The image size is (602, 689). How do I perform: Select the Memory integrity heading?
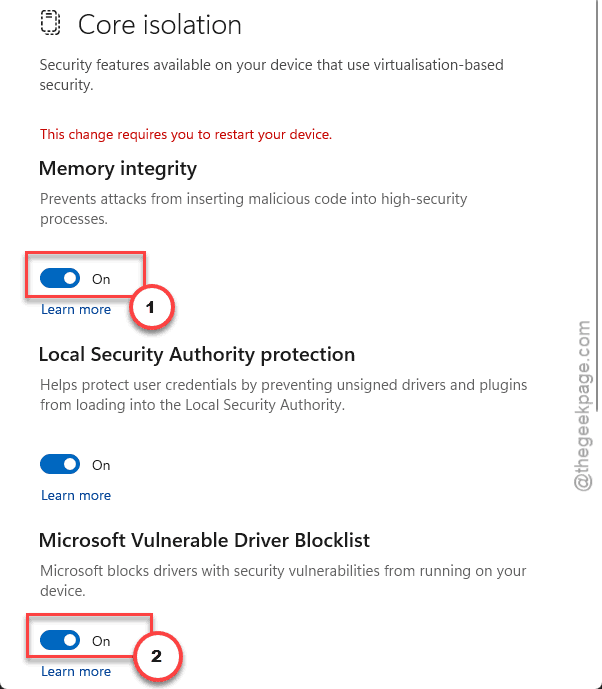[118, 169]
